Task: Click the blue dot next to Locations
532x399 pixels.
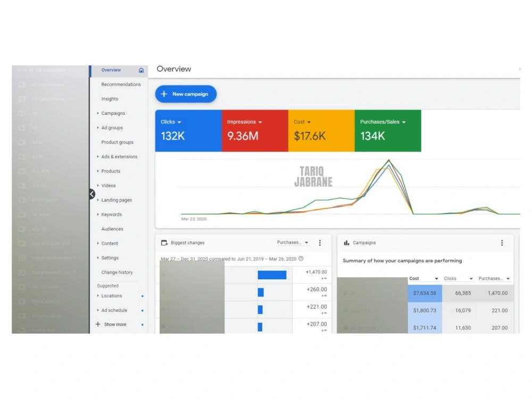Action: (x=142, y=296)
